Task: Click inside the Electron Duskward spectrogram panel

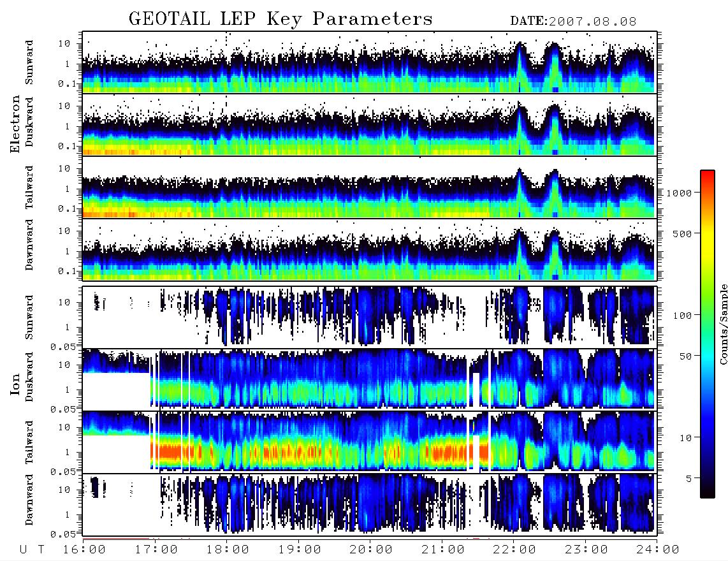Action: (x=370, y=124)
